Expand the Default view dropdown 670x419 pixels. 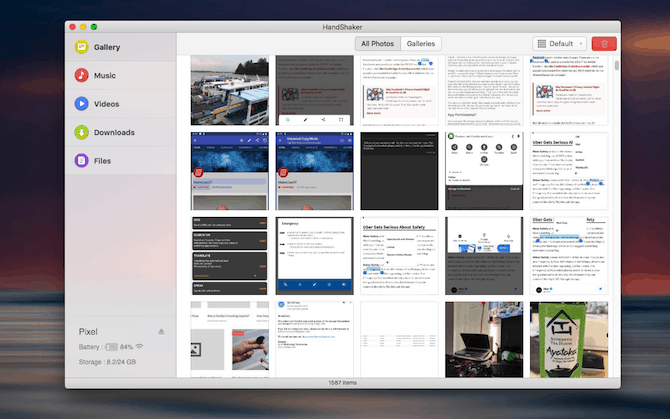(559, 44)
